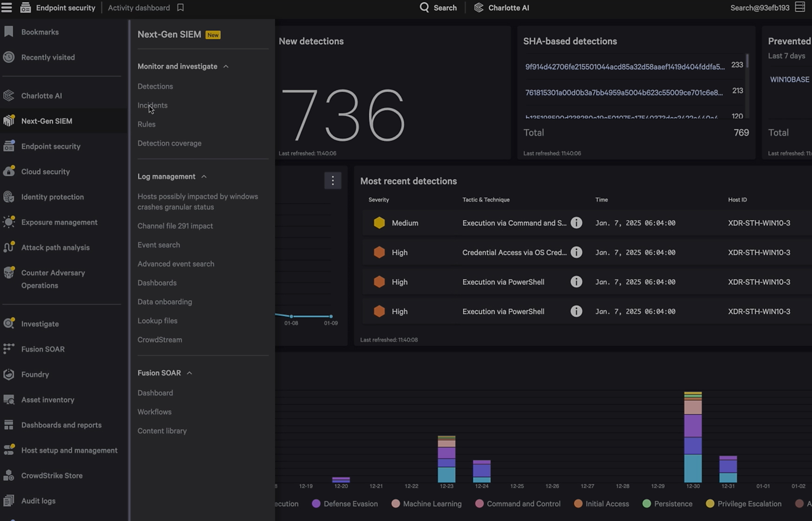This screenshot has width=812, height=521.
Task: Select the Identity protection fingerprint icon
Action: click(9, 197)
